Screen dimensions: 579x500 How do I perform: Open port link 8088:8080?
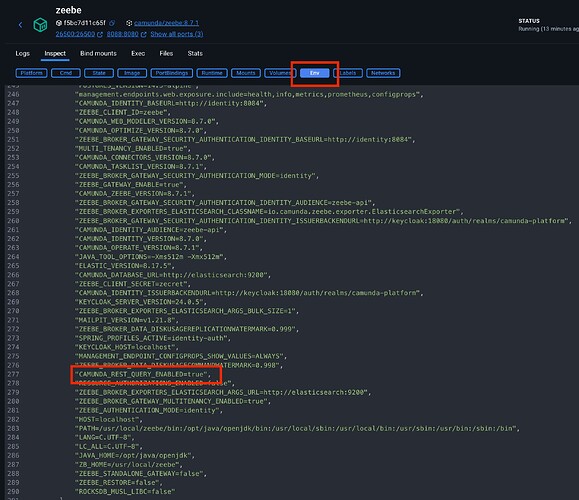tap(123, 34)
